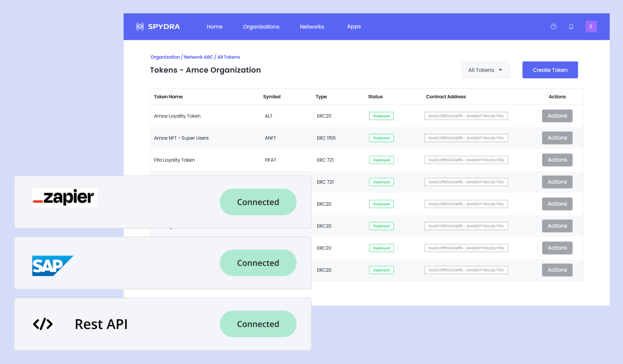Image resolution: width=623 pixels, height=364 pixels.
Task: Click contract address field of ANFT token
Action: point(466,138)
